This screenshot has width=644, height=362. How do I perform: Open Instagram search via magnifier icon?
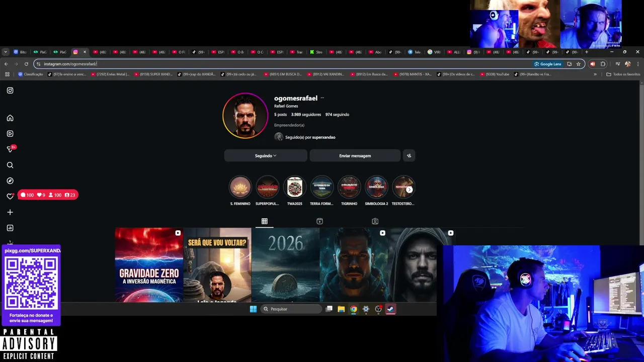coord(10,165)
